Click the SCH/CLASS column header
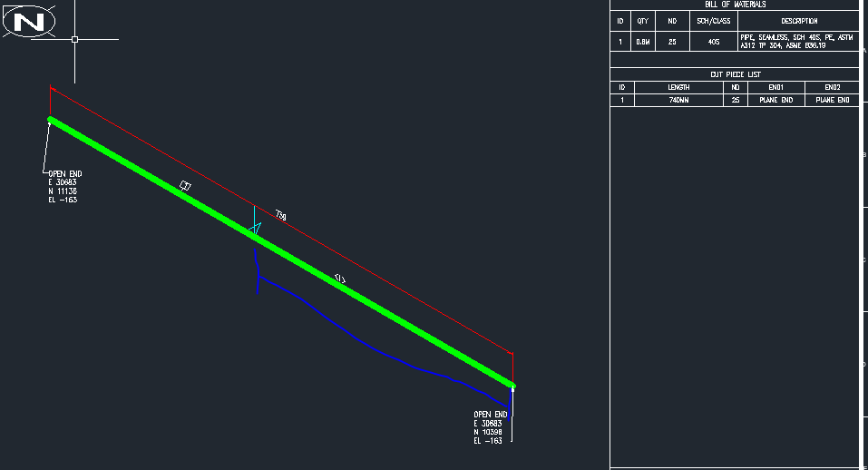The width and height of the screenshot is (868, 470). pyautogui.click(x=714, y=21)
